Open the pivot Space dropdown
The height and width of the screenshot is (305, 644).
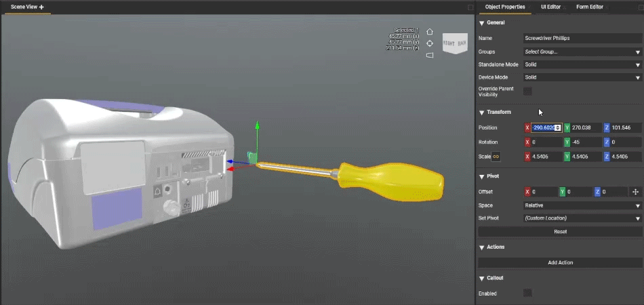tap(582, 205)
